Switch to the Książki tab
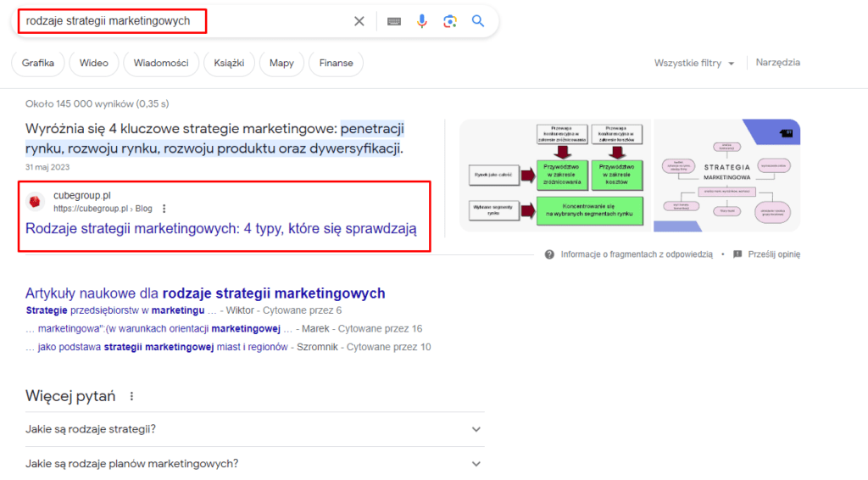868x480 pixels. (229, 63)
